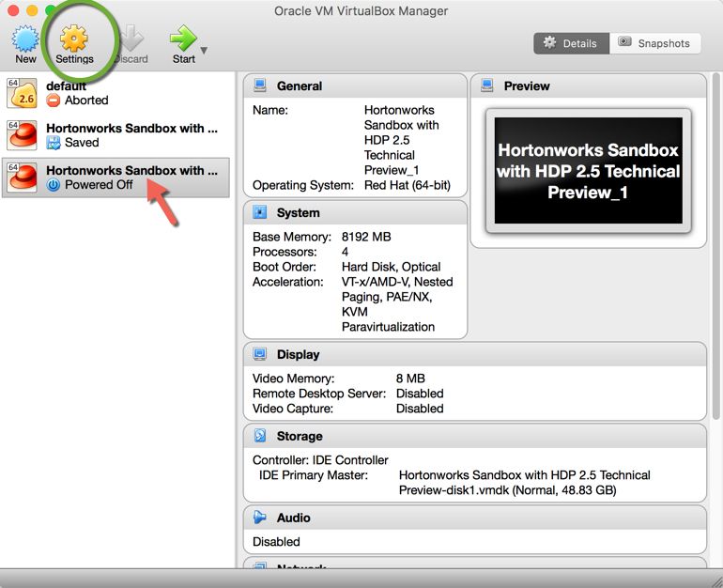Click the Preview section monitor icon
The width and height of the screenshot is (723, 588).
click(487, 85)
